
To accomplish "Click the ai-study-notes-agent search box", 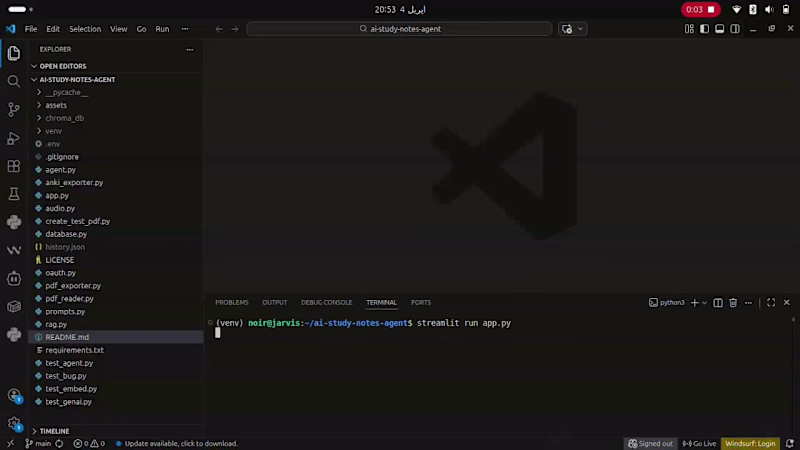I will (399, 29).
